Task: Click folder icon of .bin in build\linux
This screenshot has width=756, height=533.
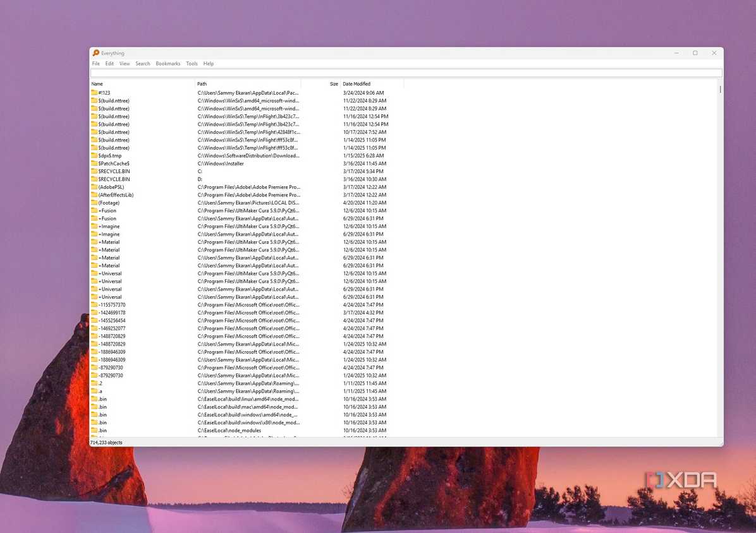Action: point(94,398)
